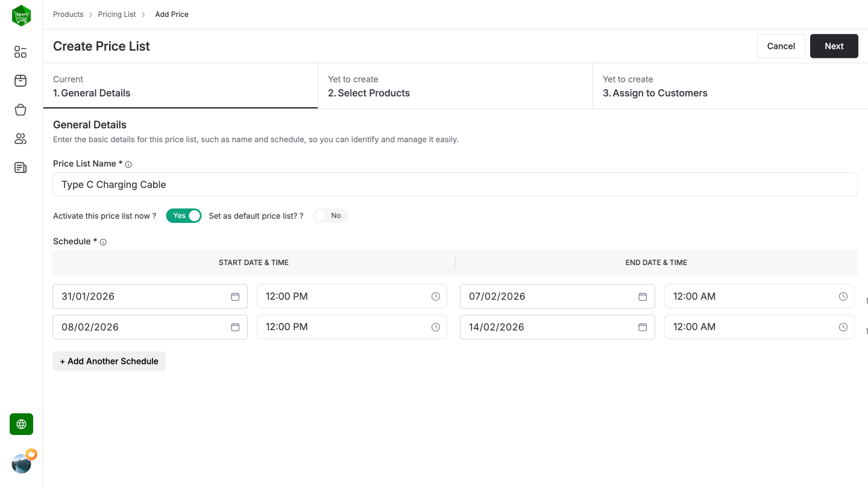
Task: Open the calendar picker for start date 31/01/2026
Action: pyautogui.click(x=235, y=296)
